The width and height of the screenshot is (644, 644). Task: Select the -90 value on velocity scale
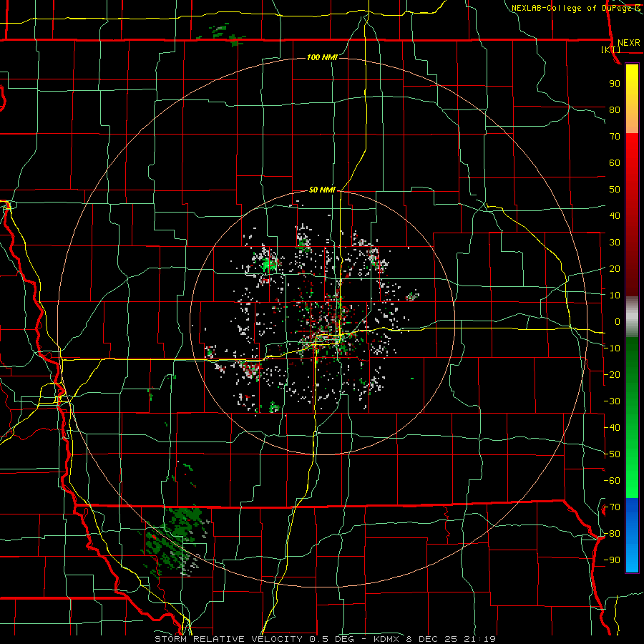click(612, 560)
